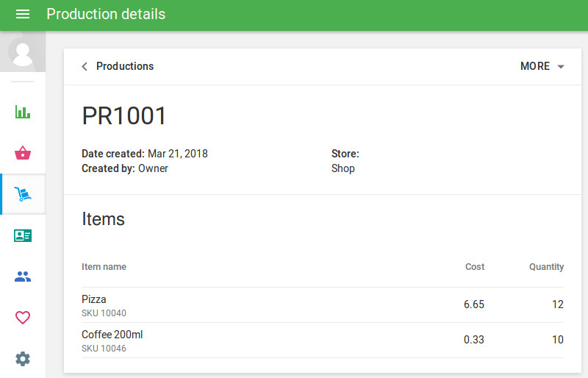Click the Production details header title
This screenshot has height=378, width=588.
(x=106, y=15)
